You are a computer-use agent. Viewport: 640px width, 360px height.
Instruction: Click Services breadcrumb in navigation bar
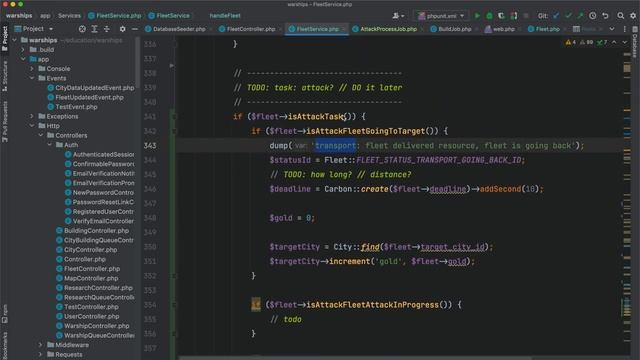(69, 16)
